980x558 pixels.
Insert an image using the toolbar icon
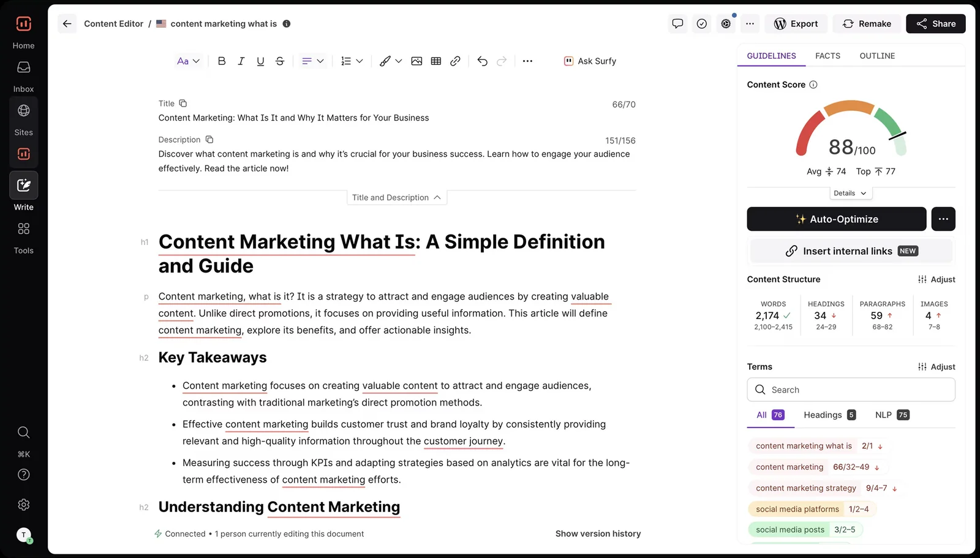417,61
